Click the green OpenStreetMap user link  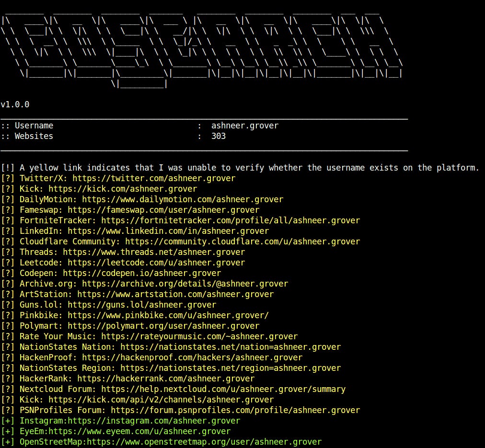[205, 441]
